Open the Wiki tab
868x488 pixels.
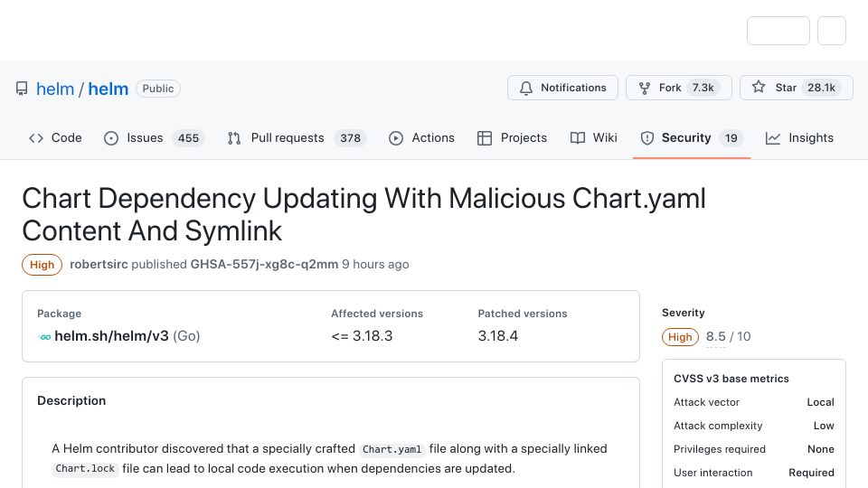point(594,138)
